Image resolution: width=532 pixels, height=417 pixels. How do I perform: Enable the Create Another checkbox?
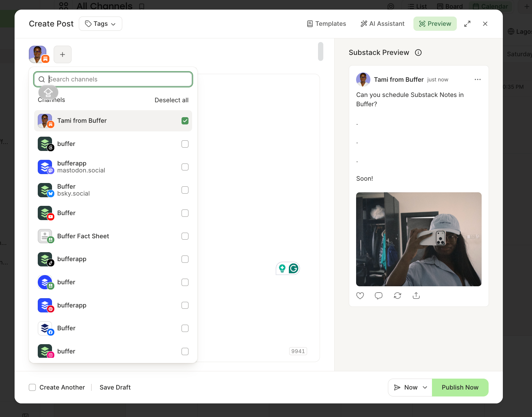point(32,388)
